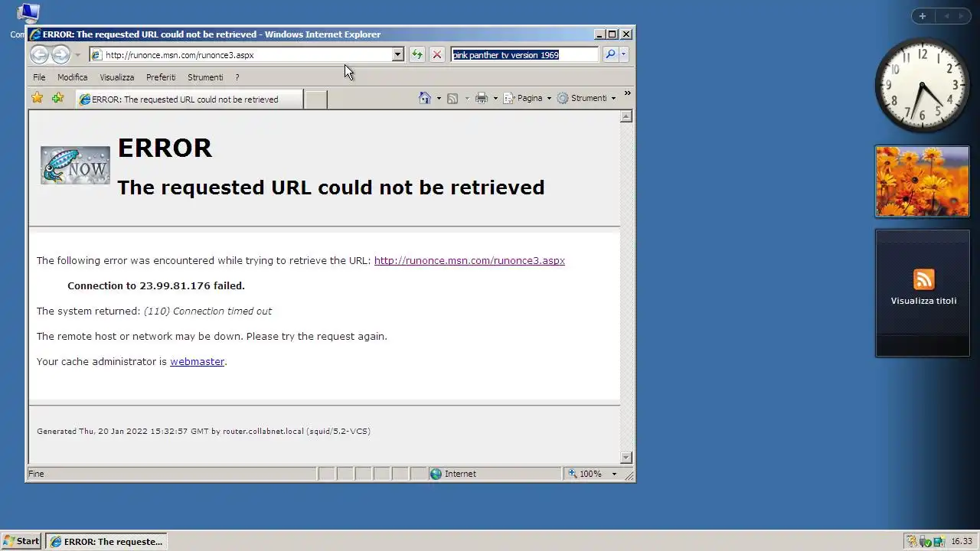The image size is (980, 551).
Task: Click the Home page icon
Action: coord(425,98)
